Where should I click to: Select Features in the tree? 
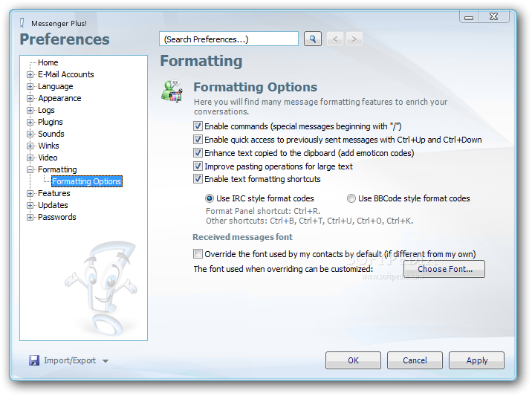[x=54, y=193]
